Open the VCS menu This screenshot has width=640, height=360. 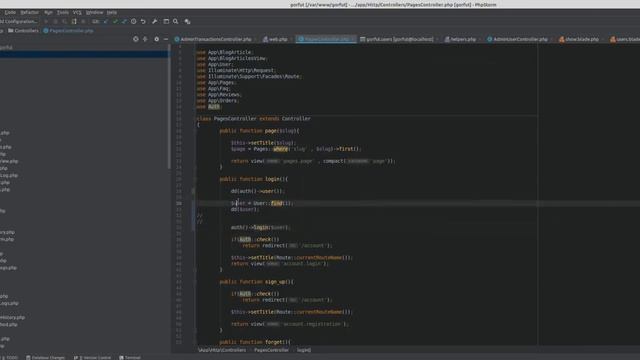[x=77, y=12]
